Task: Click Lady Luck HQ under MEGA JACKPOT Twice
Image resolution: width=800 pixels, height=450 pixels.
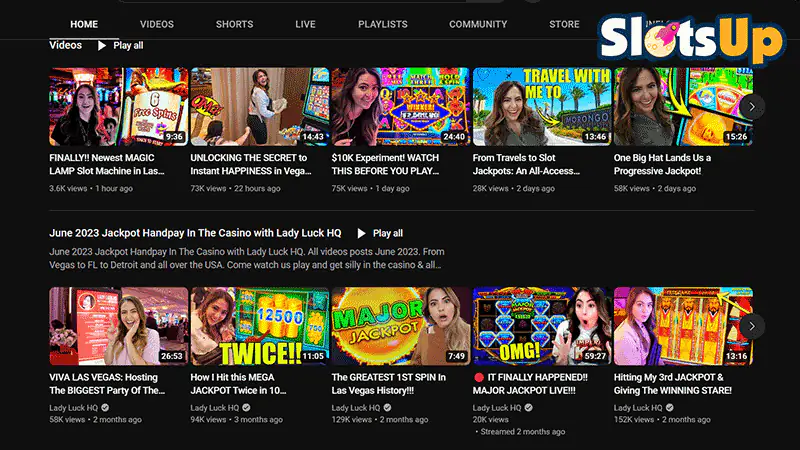Action: [214, 408]
